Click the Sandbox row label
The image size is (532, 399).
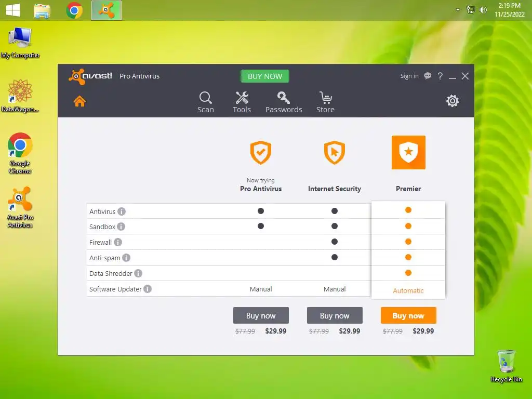(102, 227)
